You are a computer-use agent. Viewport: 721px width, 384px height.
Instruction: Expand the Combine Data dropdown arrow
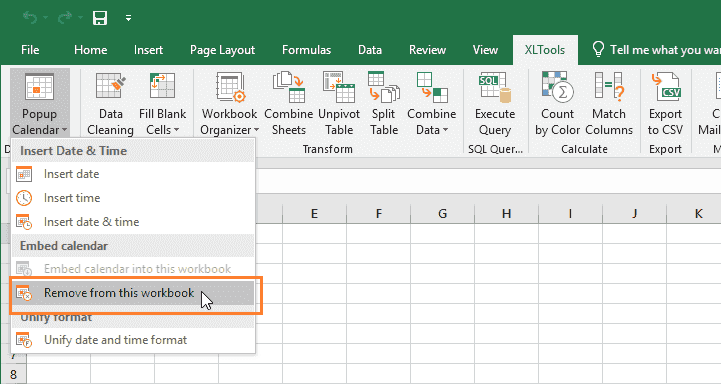pos(446,130)
